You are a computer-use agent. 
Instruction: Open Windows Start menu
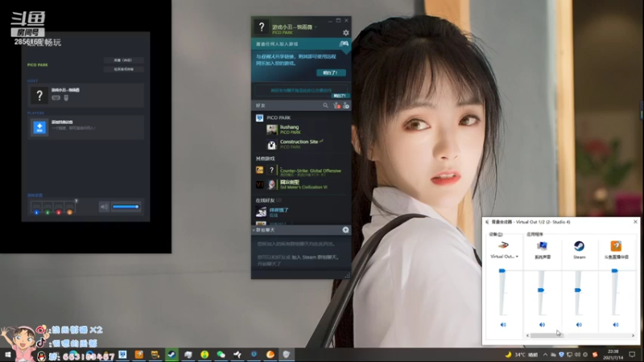pyautogui.click(x=7, y=354)
